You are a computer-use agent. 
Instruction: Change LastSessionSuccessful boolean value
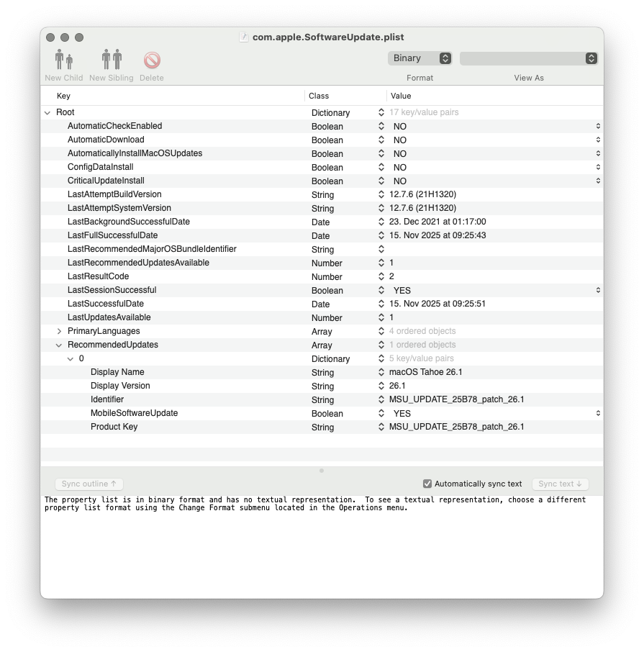click(x=599, y=290)
